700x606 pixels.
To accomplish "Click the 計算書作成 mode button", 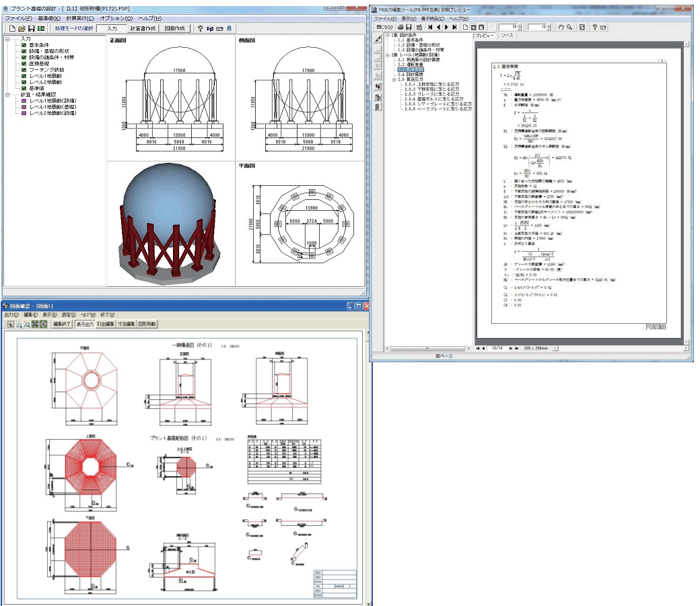I will [143, 28].
